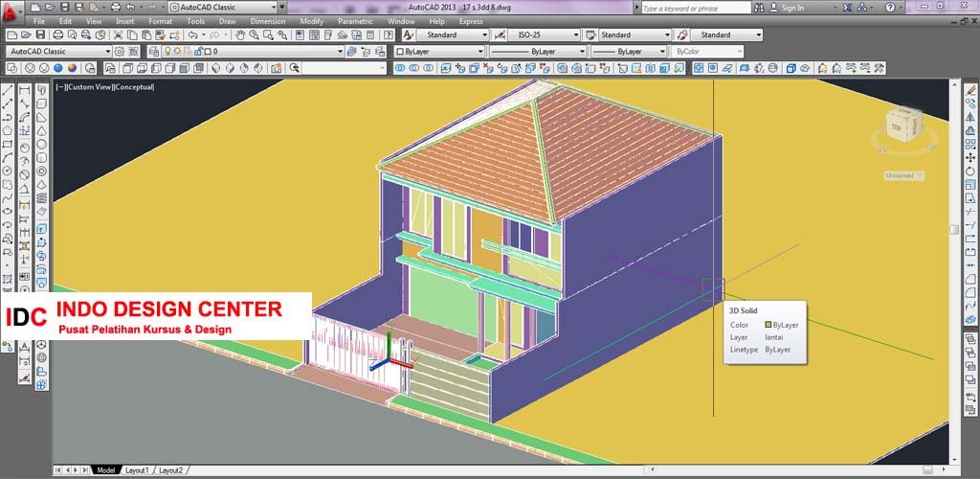Click the Plot printer icon in Standard toolbar

(57, 35)
